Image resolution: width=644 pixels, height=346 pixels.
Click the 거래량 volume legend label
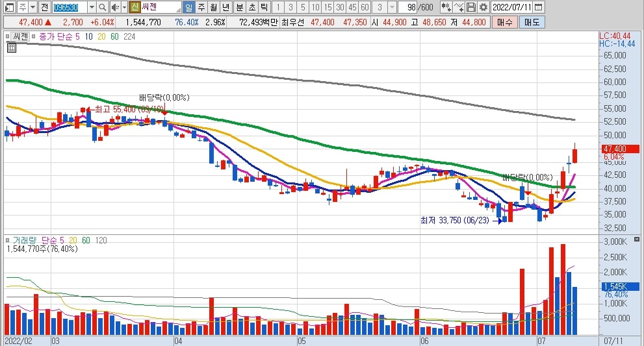point(24,240)
